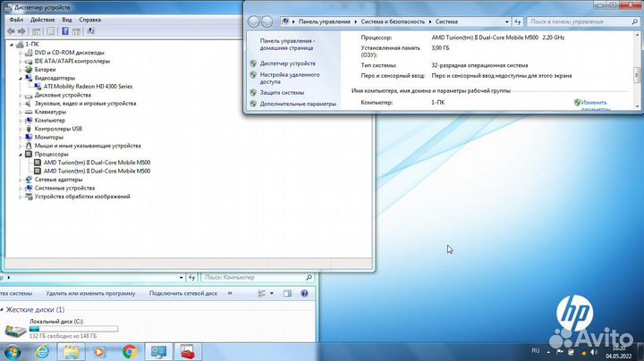
Task: Open the Windows Start menu orb
Action: point(13,352)
